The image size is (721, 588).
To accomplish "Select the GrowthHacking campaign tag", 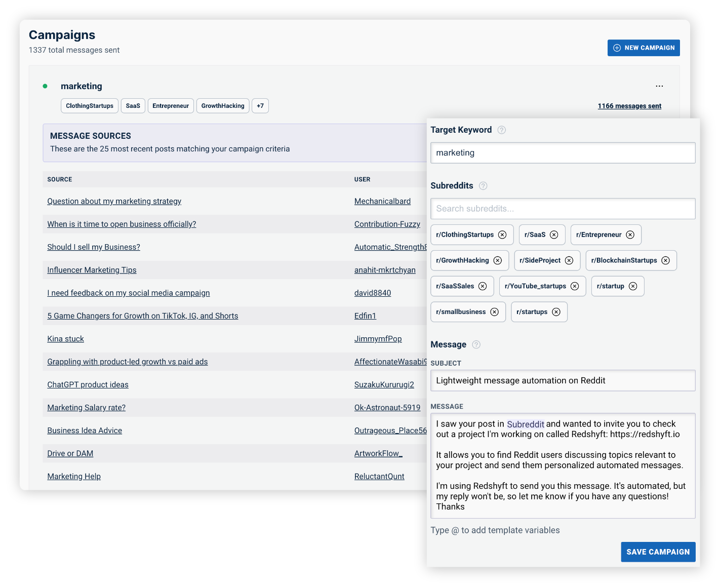I will (x=223, y=106).
